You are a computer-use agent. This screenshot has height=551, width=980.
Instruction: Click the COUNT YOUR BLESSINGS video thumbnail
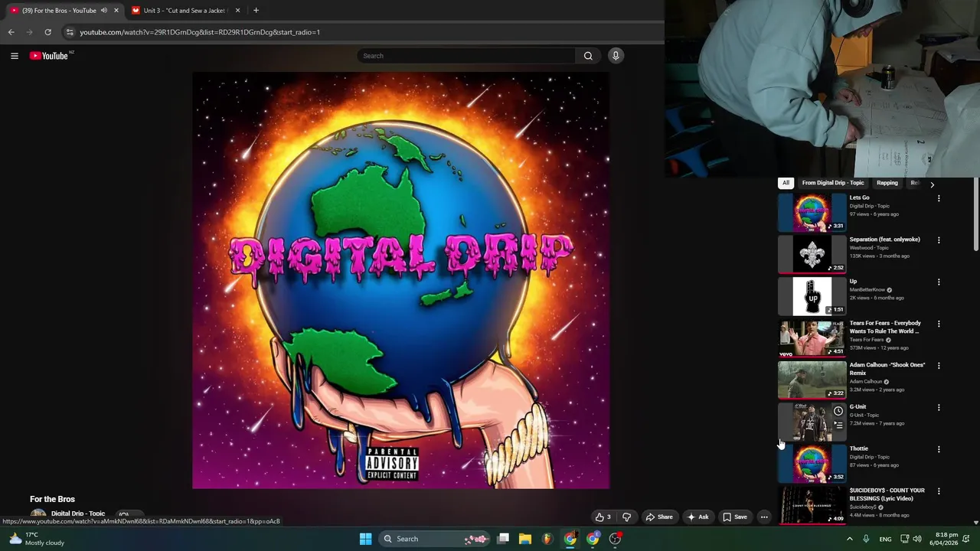coord(812,505)
